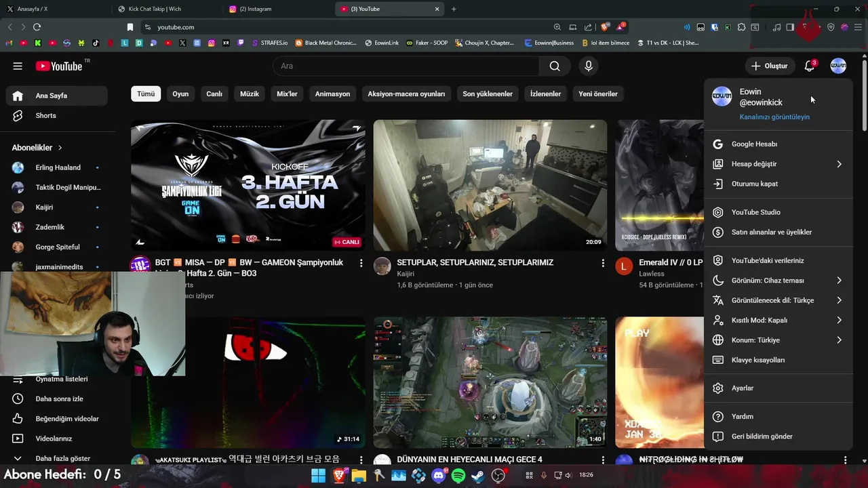Switch to Instagram browser tab

coord(278,9)
